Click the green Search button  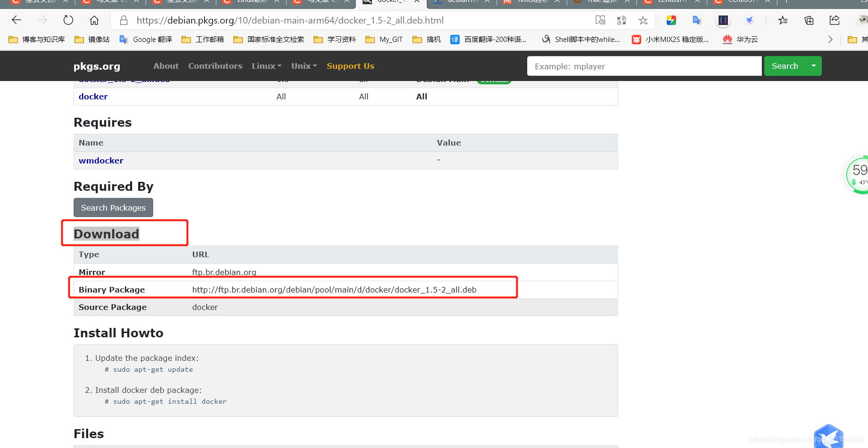click(x=785, y=66)
